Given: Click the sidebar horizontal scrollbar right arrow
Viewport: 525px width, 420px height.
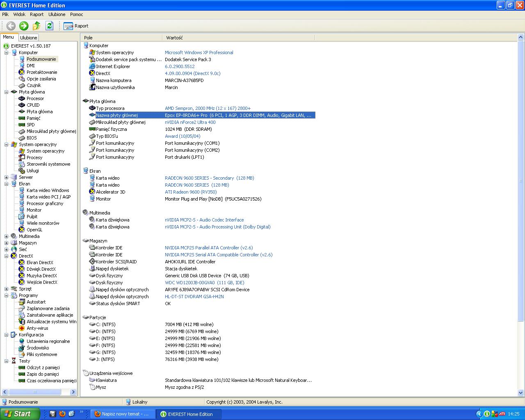Looking at the screenshot, I should click(x=73, y=392).
